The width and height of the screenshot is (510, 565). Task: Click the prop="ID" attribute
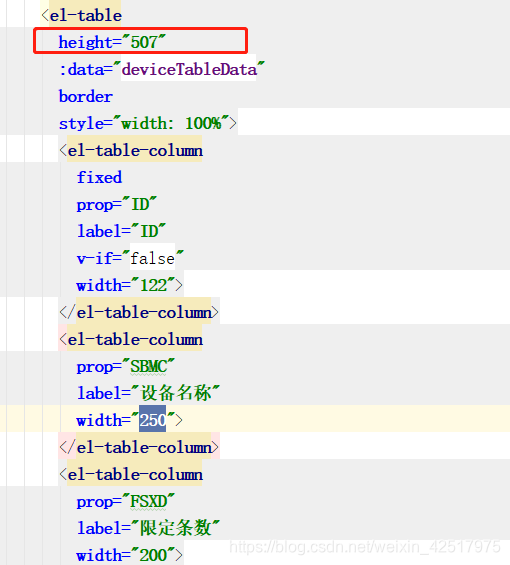(117, 204)
